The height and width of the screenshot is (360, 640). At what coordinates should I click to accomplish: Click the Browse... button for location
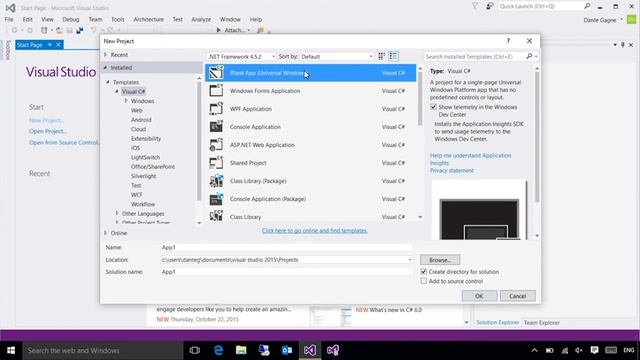(440, 260)
